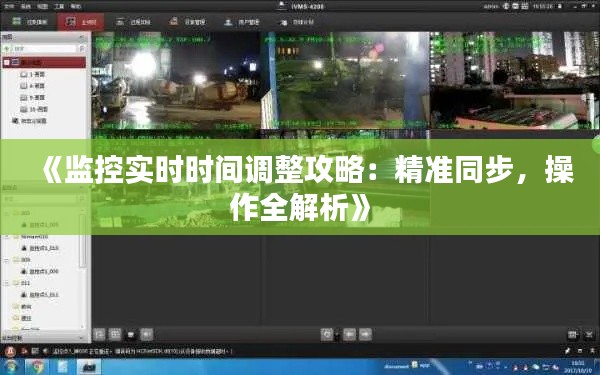Click the alarm bell icon in status bar
The image size is (600, 375).
click(x=10, y=351)
